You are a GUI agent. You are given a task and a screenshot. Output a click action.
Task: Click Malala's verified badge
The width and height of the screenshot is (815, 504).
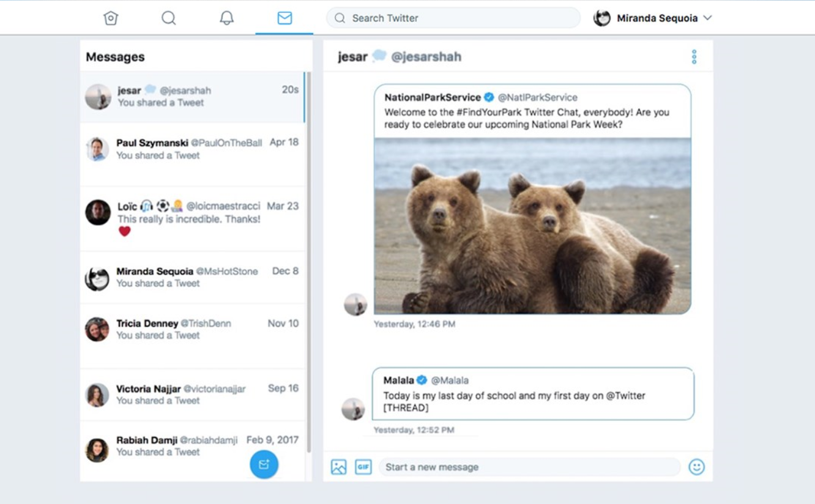(422, 380)
